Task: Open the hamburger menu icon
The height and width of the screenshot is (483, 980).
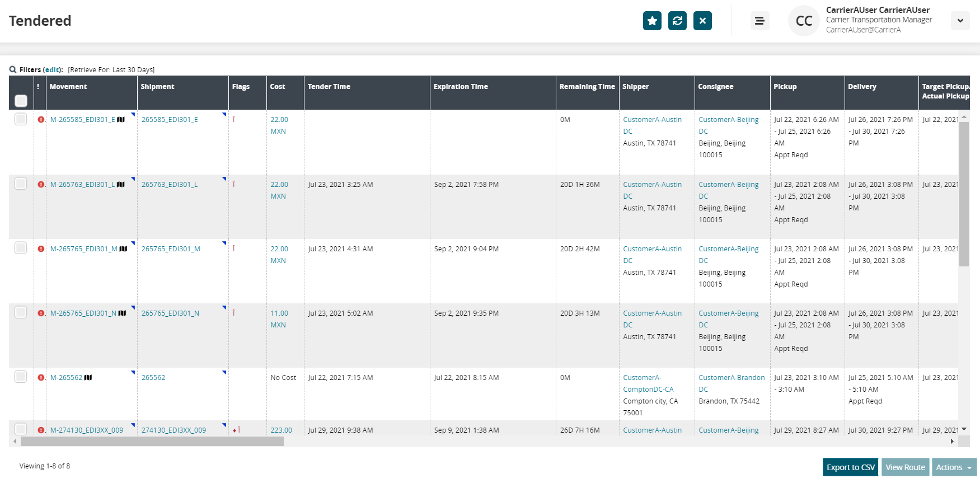Action: 759,21
